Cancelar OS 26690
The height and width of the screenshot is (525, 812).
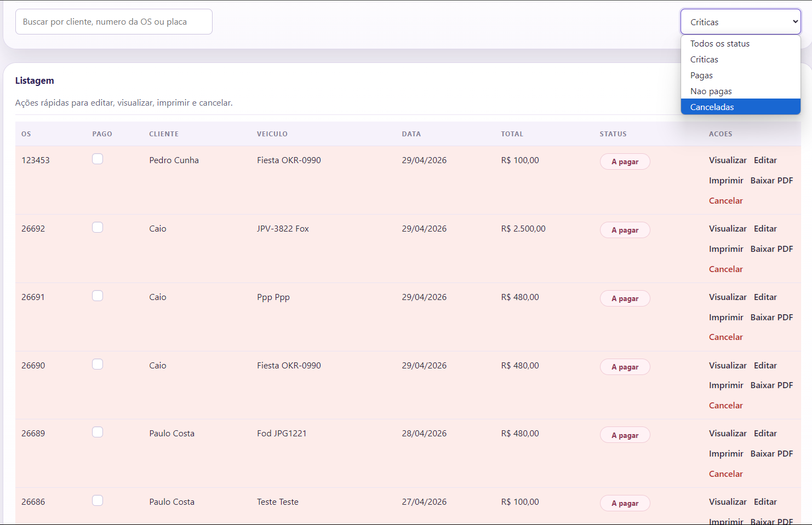(726, 406)
